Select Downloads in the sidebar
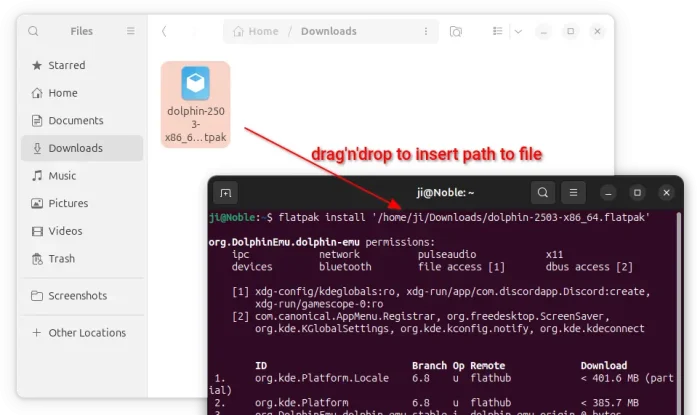Viewport: 700px width, 415px height. [x=82, y=148]
